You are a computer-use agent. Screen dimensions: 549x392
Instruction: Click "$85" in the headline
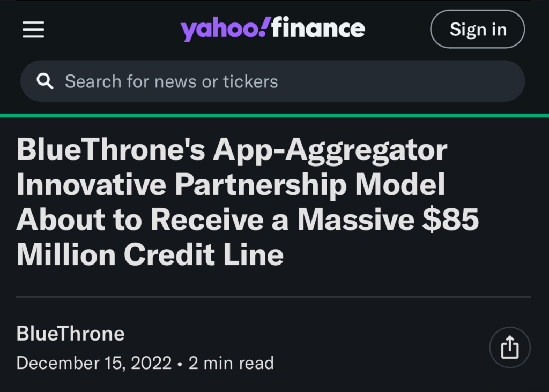[x=450, y=220]
